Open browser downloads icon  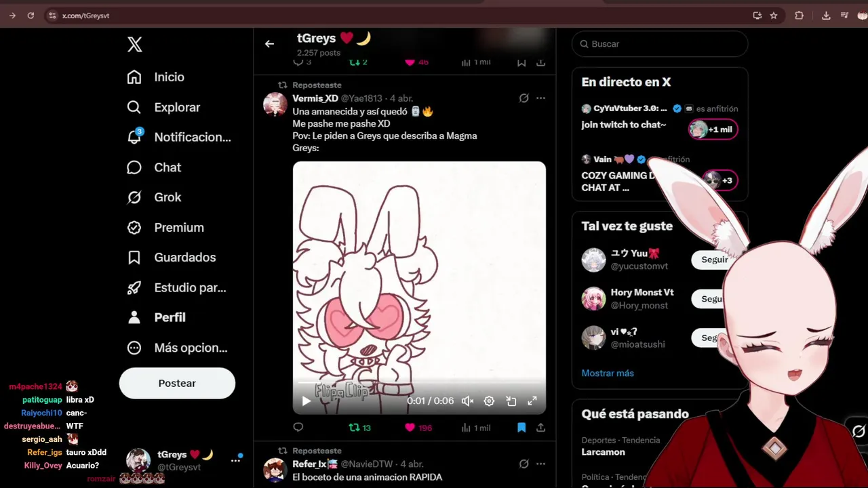click(826, 16)
